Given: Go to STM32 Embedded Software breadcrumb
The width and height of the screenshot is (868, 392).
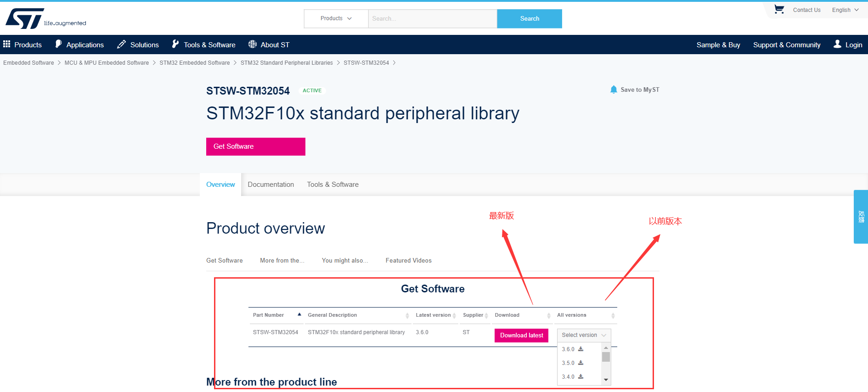Looking at the screenshot, I should [195, 63].
